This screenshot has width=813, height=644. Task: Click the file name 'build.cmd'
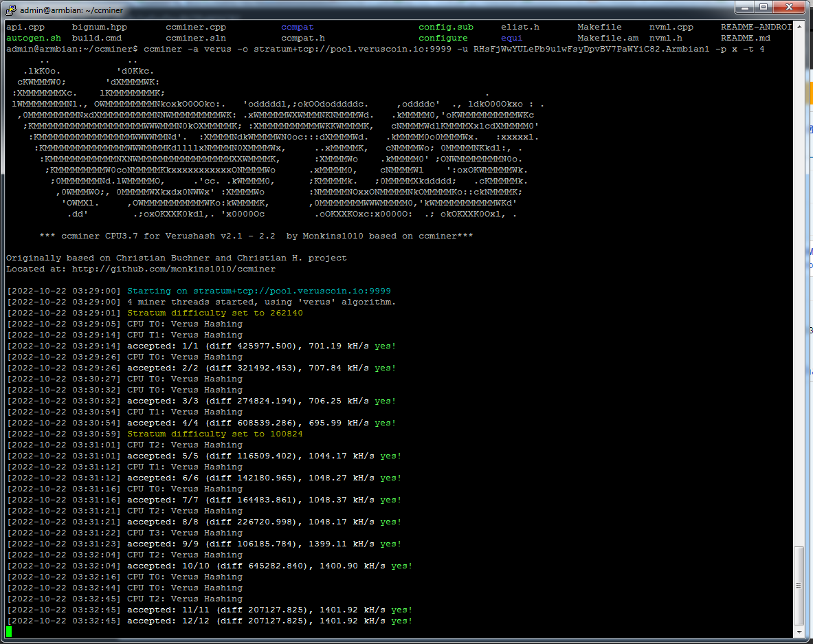tap(97, 38)
